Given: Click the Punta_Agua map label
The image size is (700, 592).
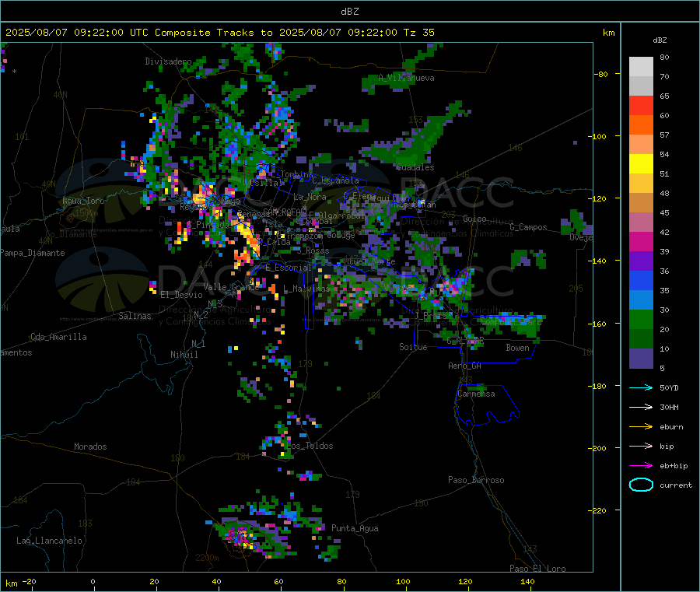Looking at the screenshot, I should [355, 528].
